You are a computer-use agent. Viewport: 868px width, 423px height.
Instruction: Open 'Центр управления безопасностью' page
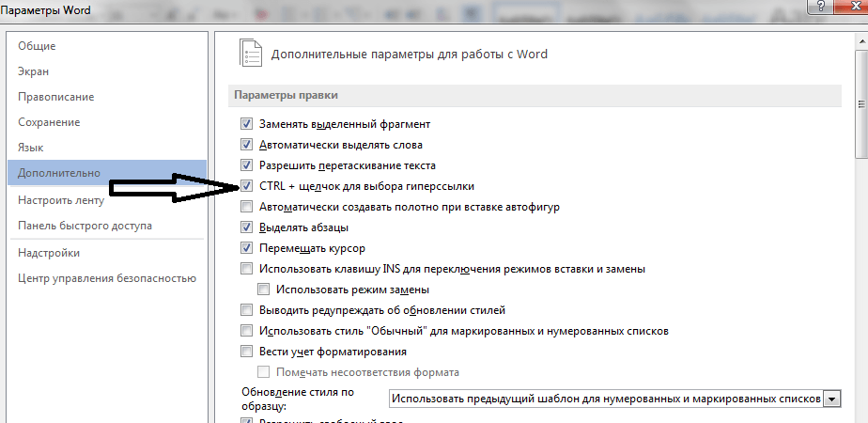pos(106,277)
